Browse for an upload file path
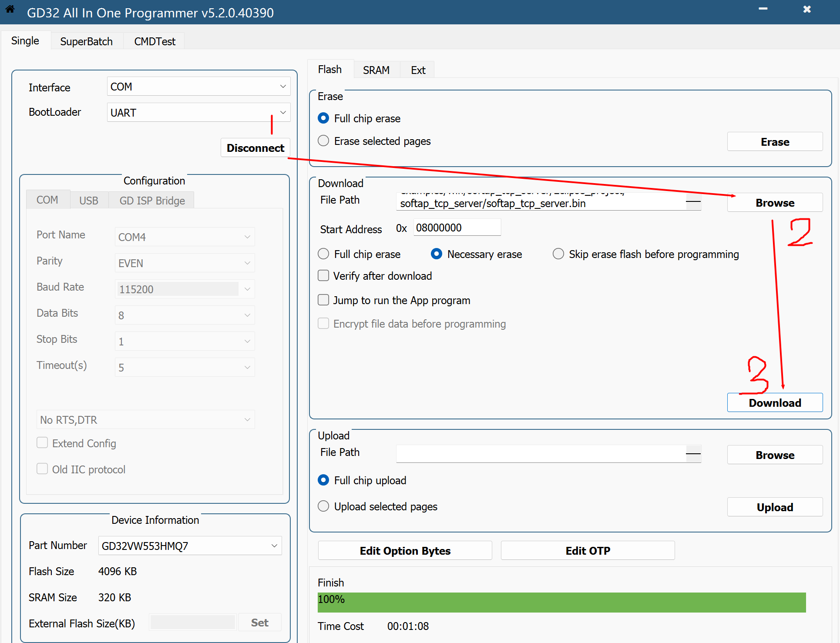The height and width of the screenshot is (643, 840). point(775,455)
